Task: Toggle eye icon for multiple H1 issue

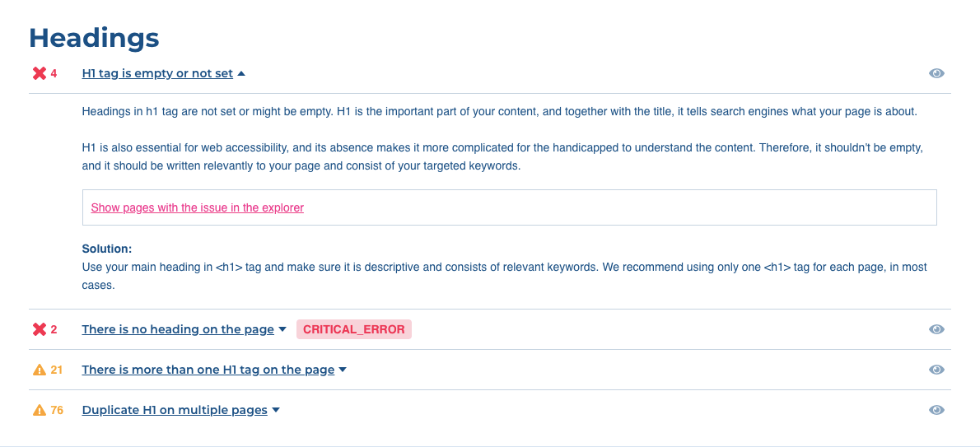Action: (x=936, y=370)
